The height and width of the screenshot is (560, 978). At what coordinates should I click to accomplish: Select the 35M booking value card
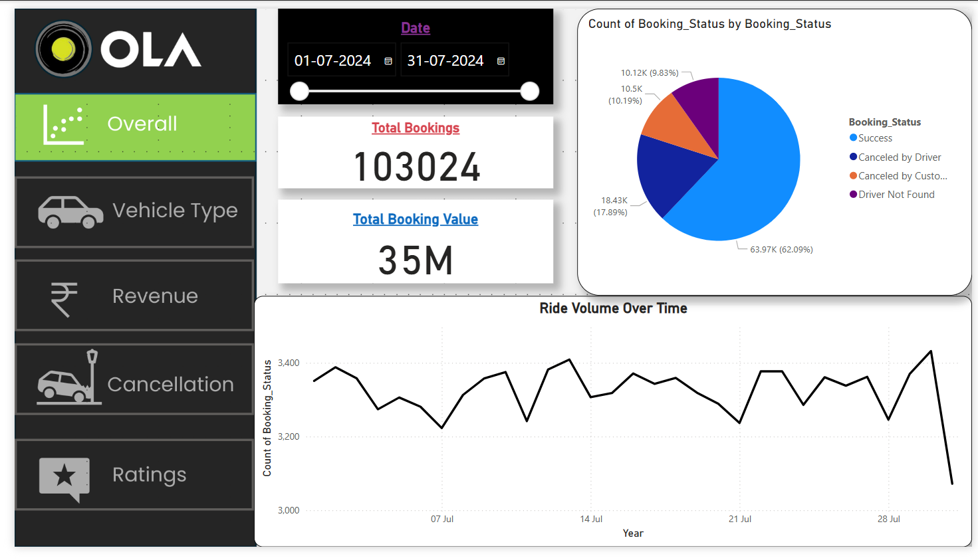[416, 260]
